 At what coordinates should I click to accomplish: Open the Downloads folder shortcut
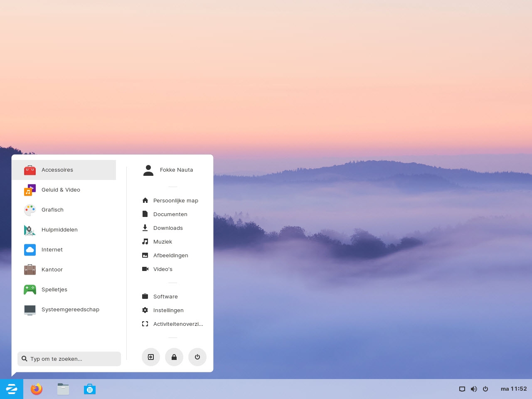click(x=168, y=228)
